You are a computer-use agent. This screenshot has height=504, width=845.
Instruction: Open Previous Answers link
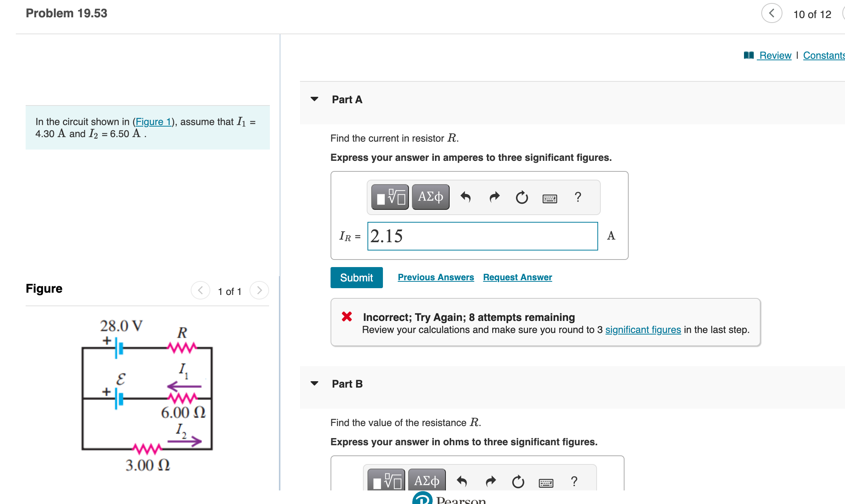pyautogui.click(x=436, y=277)
